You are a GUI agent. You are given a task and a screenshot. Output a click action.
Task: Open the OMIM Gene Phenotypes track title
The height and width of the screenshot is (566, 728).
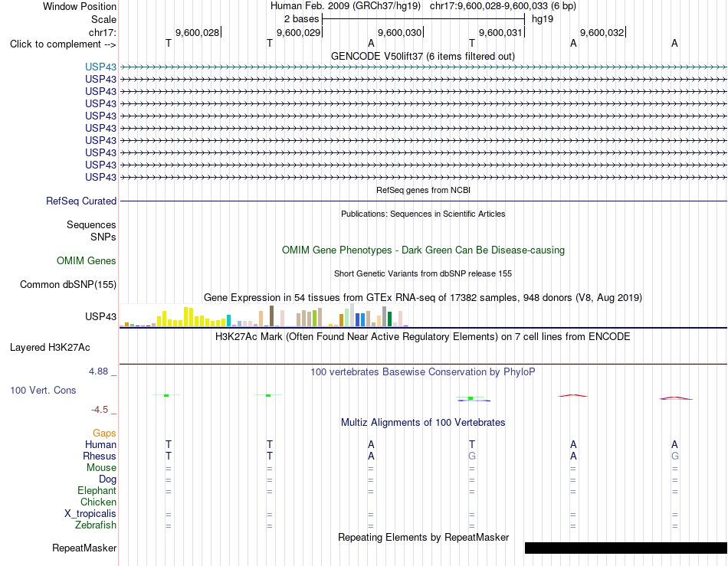423,250
